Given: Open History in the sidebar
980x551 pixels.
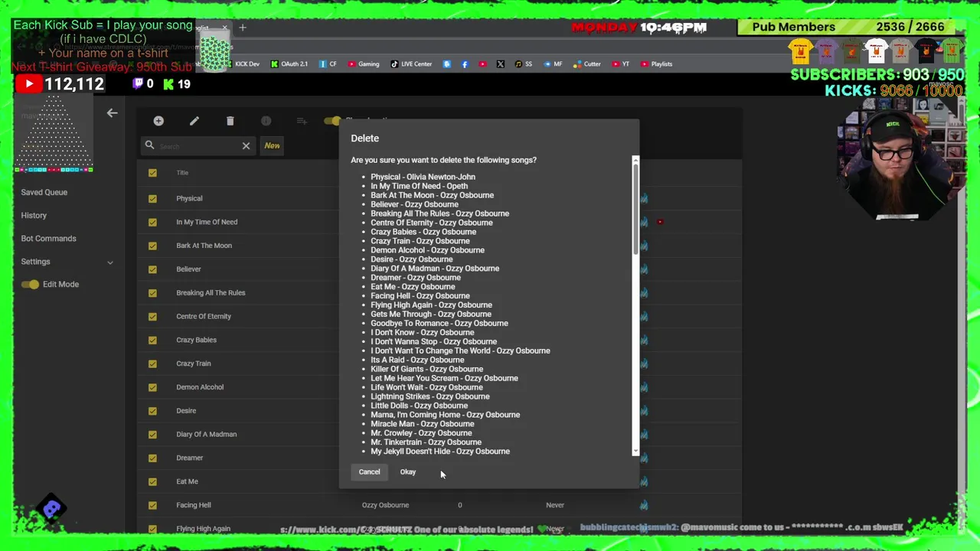Looking at the screenshot, I should pos(34,216).
